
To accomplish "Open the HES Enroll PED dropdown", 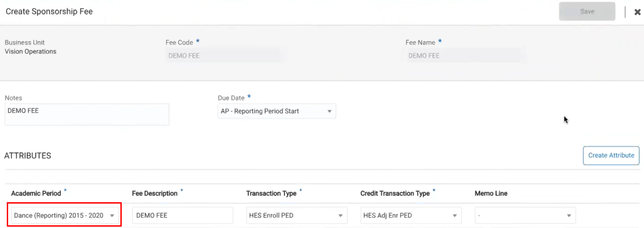I will [x=296, y=215].
